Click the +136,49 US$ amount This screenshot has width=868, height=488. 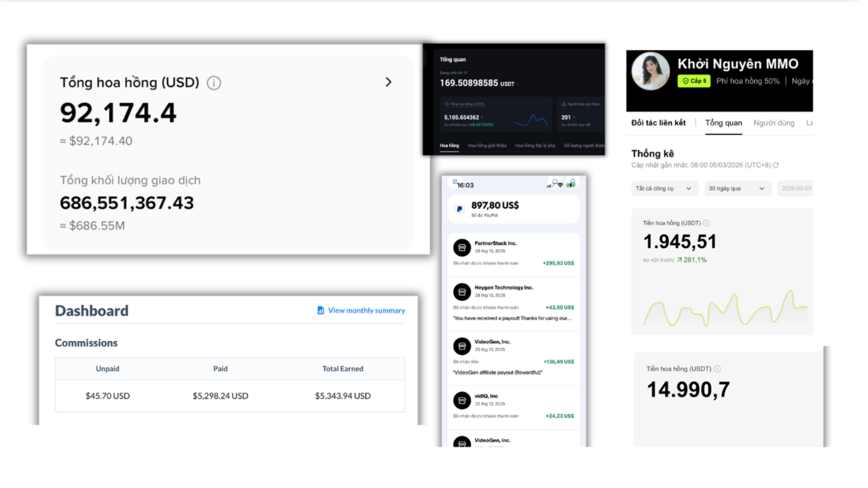coord(559,361)
